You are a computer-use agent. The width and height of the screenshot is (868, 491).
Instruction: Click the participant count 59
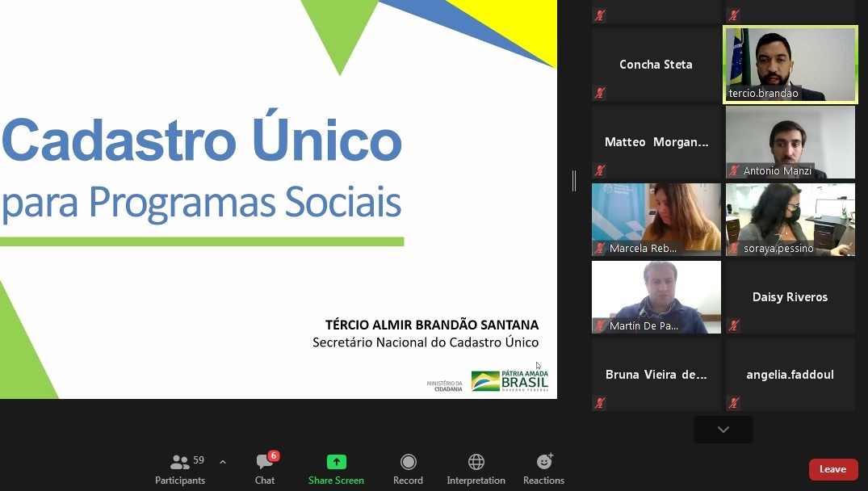(x=199, y=460)
